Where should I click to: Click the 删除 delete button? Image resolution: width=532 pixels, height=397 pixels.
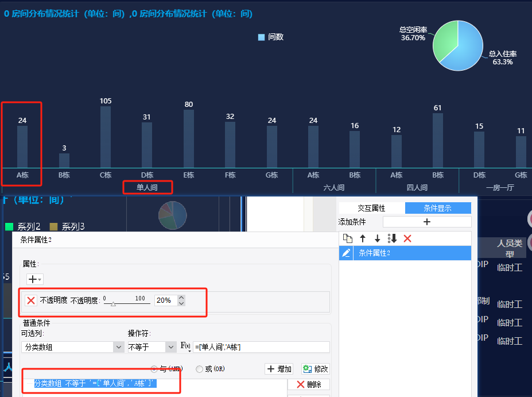(x=309, y=384)
